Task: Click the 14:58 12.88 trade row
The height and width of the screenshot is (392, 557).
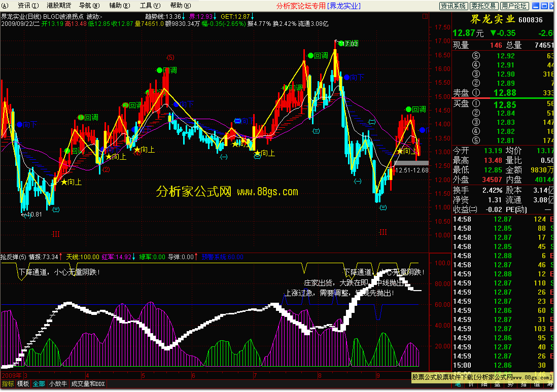Action: (503, 256)
